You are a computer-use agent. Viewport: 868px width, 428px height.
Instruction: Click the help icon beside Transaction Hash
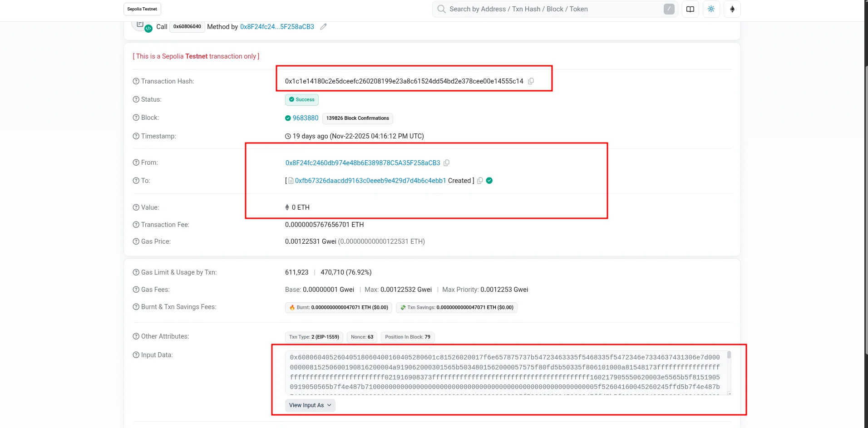click(136, 81)
